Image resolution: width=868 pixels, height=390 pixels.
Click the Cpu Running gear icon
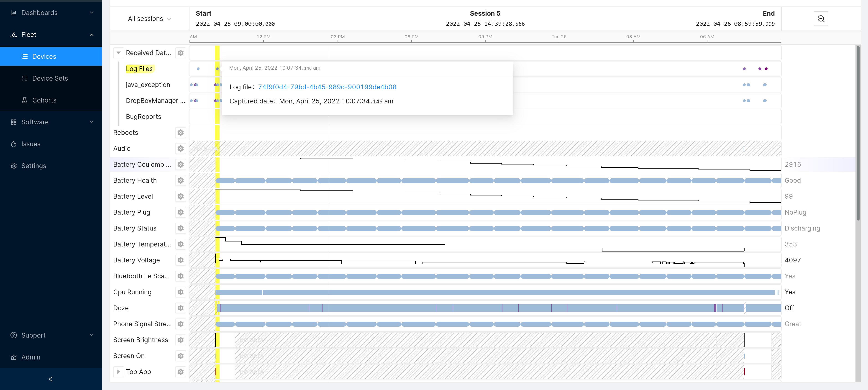click(181, 292)
